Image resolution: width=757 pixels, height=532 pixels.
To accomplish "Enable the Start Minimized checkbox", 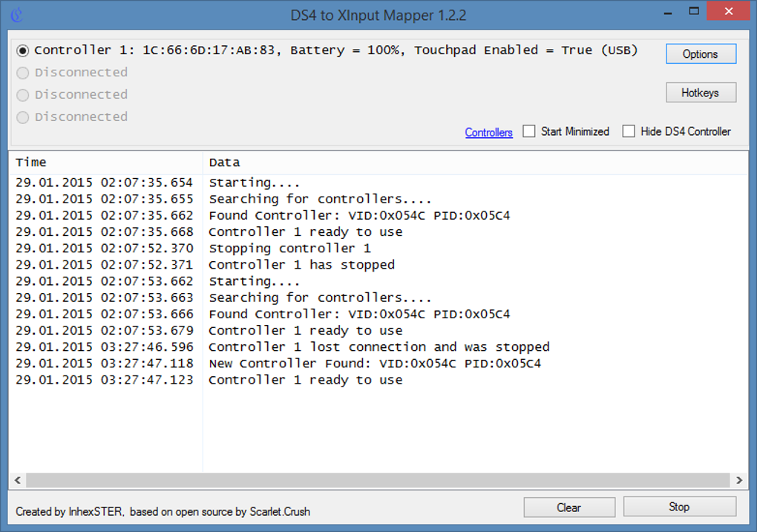I will point(529,131).
